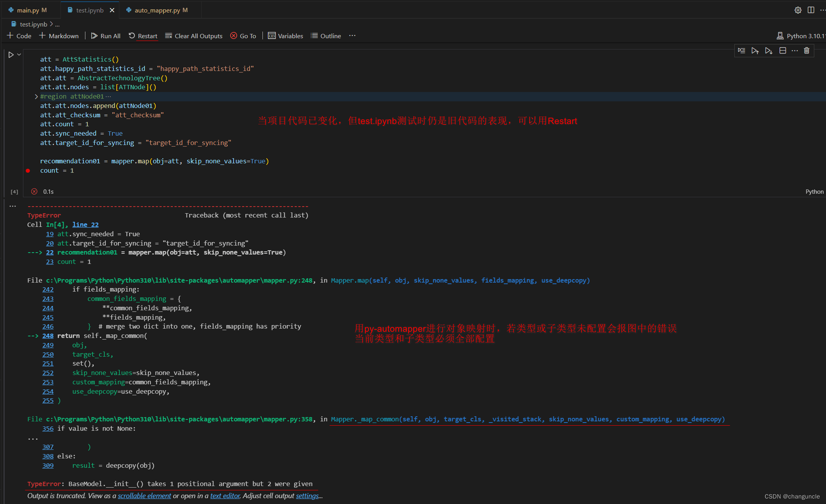Open output as scrollable element link
This screenshot has height=504, width=826.
pos(144,496)
